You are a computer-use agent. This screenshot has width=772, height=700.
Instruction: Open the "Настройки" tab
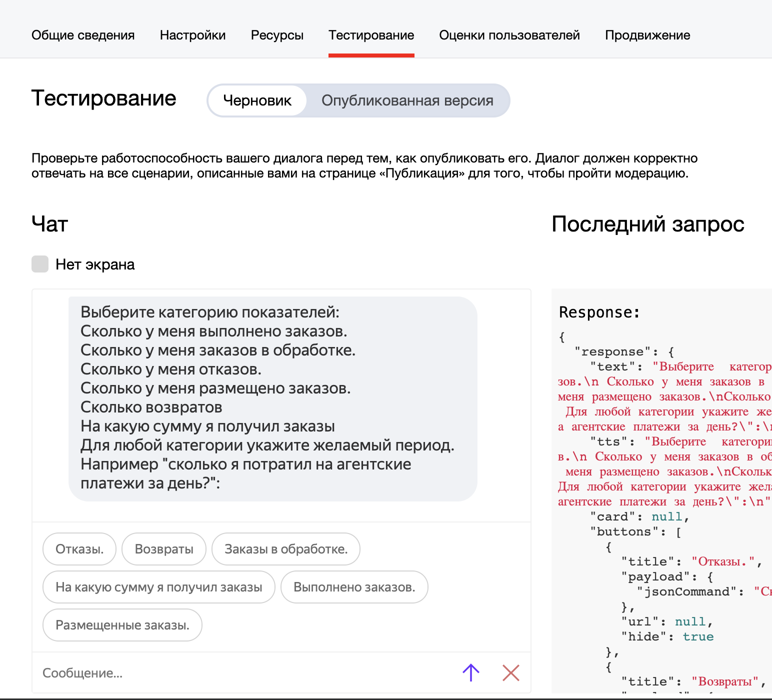point(192,35)
